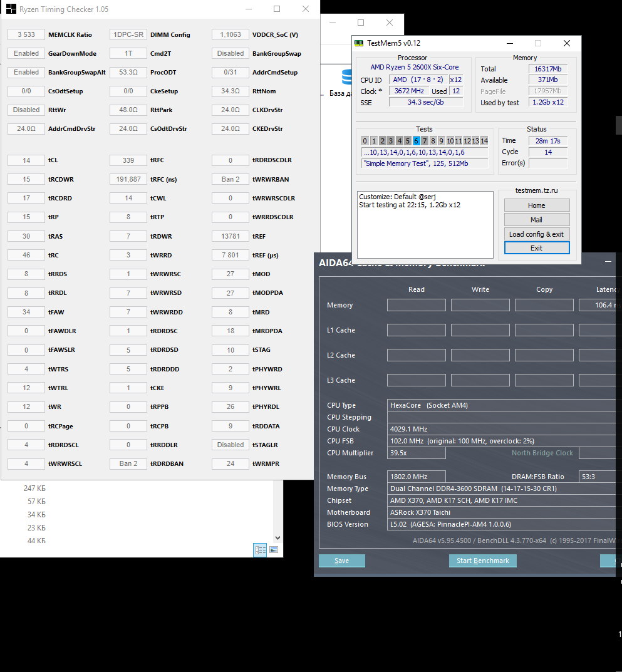Click the BIOS Version L5.02 text
This screenshot has width=622, height=672.
click(x=450, y=524)
